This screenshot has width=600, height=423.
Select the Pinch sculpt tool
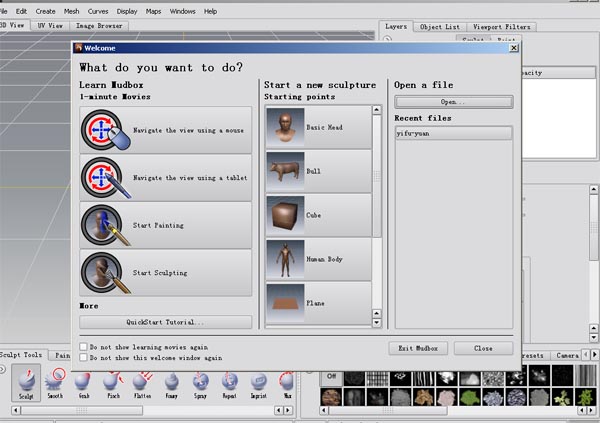pyautogui.click(x=113, y=384)
